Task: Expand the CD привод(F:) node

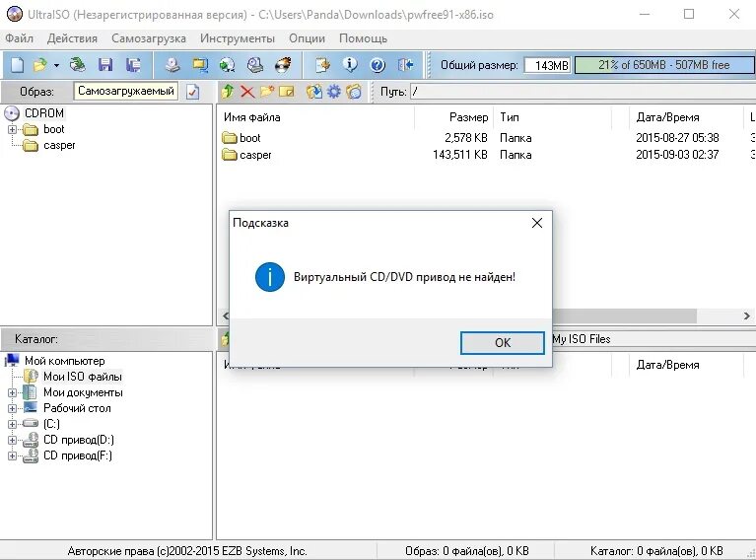Action: coord(12,455)
